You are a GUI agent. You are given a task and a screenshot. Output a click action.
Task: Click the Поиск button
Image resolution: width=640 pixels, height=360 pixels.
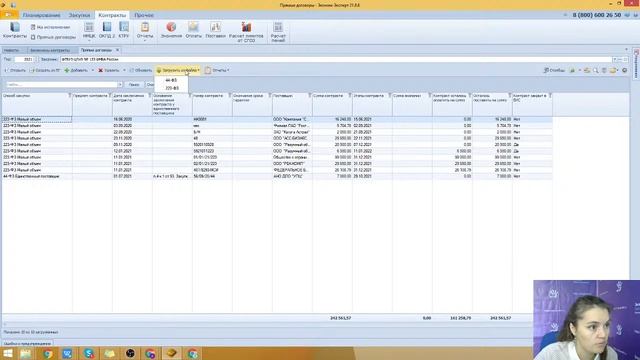tap(134, 84)
